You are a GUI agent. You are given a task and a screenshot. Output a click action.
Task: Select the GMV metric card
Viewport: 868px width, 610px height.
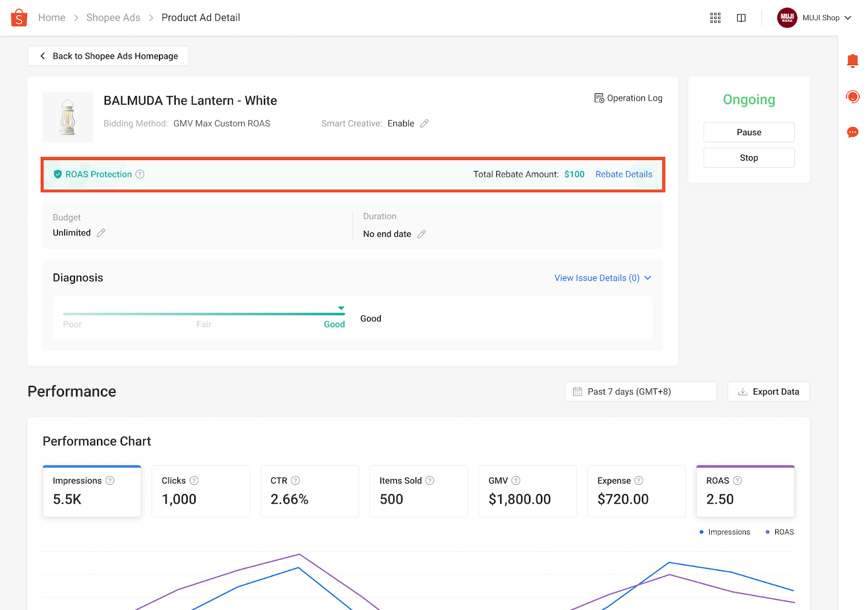527,491
